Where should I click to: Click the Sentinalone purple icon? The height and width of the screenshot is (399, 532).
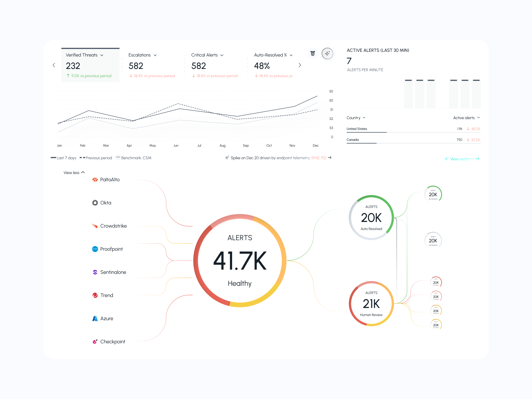[95, 272]
